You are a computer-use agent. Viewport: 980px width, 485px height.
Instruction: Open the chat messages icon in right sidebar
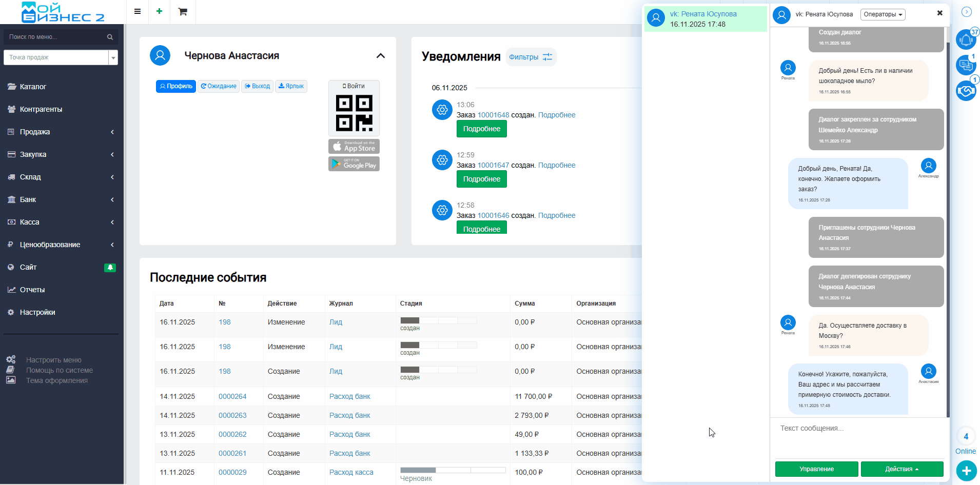click(966, 65)
